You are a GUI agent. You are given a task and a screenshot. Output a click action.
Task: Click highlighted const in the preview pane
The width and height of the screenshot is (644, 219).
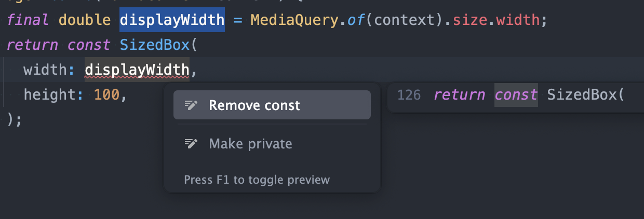click(516, 95)
